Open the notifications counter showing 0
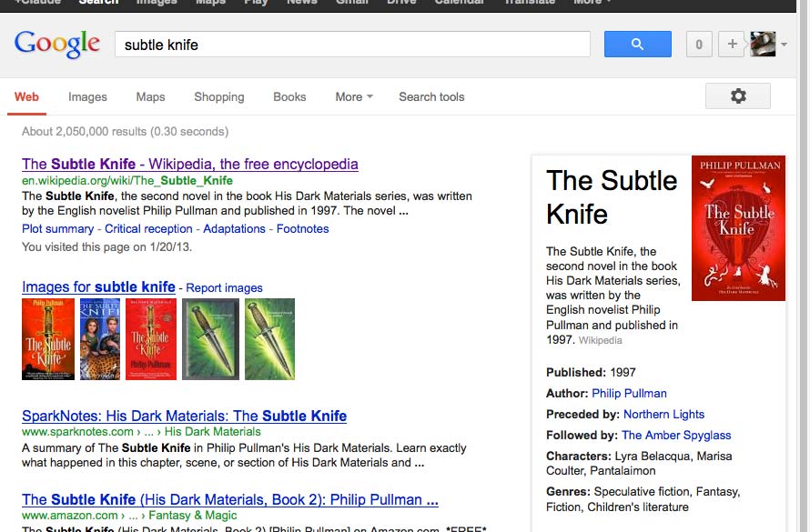This screenshot has height=532, width=810. click(x=699, y=44)
